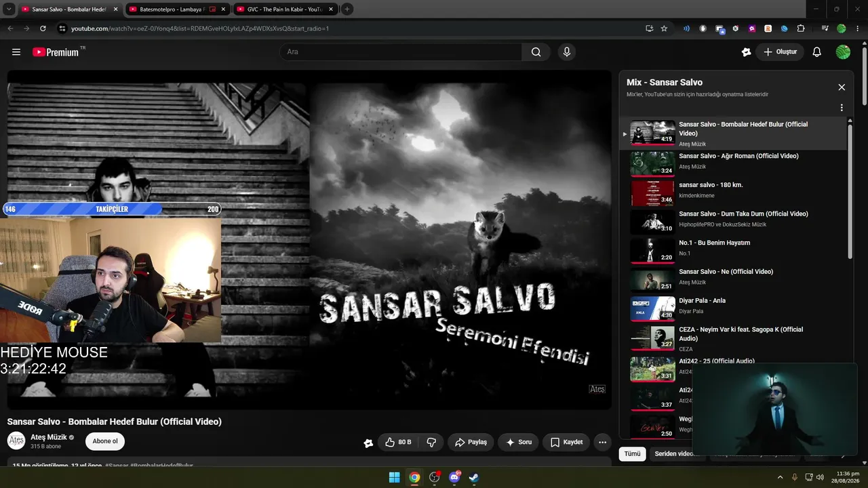Close the Batesmotelpro tab
Screen dimensions: 868x488
[x=223, y=9]
